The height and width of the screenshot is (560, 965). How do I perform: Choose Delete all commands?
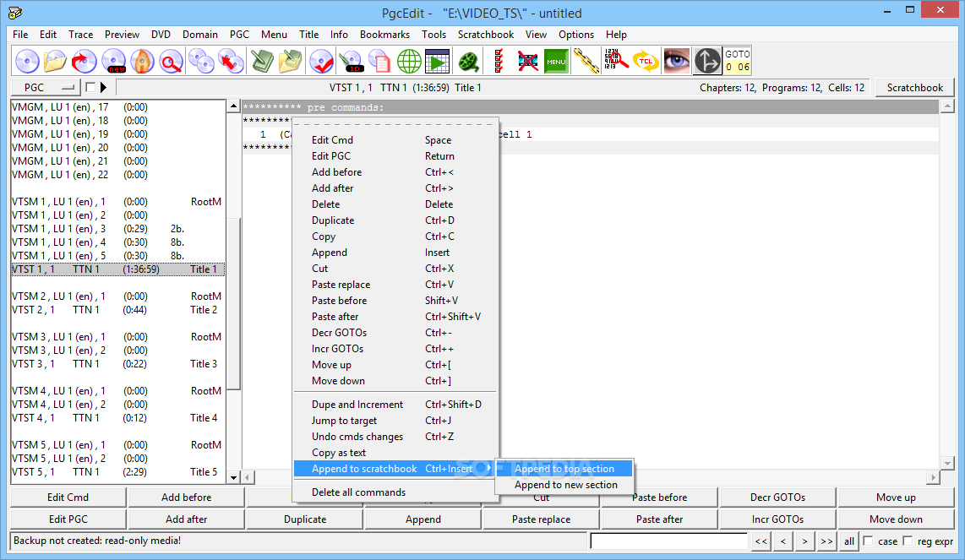tap(395, 492)
